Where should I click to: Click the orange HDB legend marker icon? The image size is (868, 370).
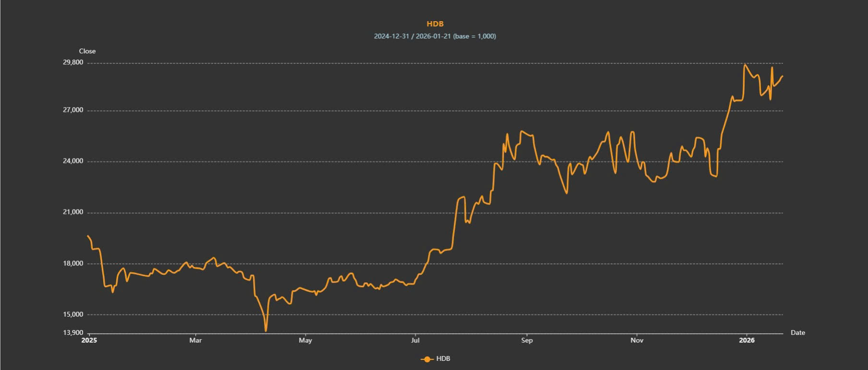pyautogui.click(x=426, y=359)
